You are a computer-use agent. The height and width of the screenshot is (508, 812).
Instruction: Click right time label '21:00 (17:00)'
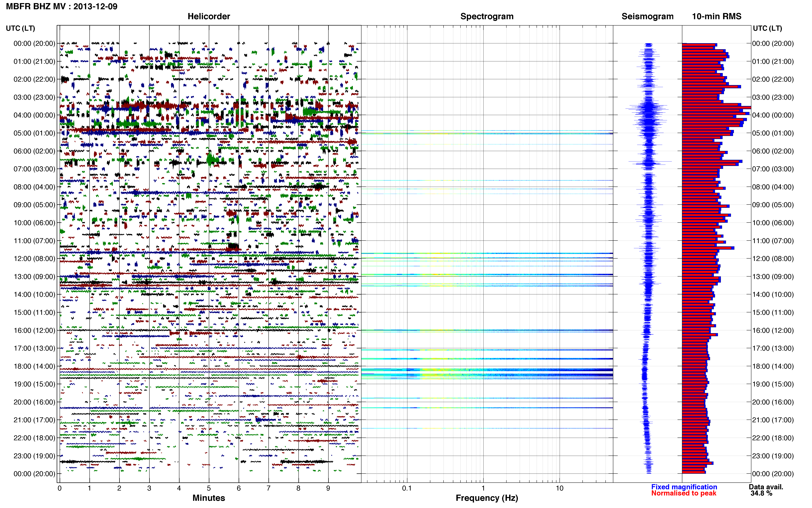[773, 420]
